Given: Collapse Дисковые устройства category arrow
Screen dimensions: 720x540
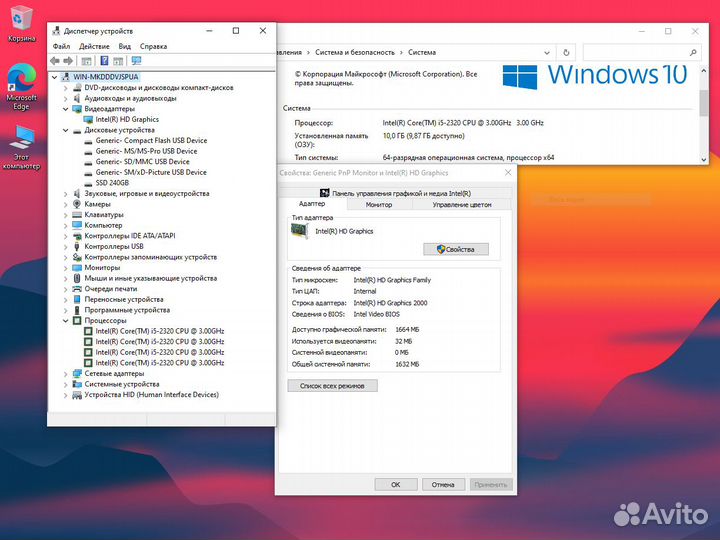Looking at the screenshot, I should [x=66, y=130].
